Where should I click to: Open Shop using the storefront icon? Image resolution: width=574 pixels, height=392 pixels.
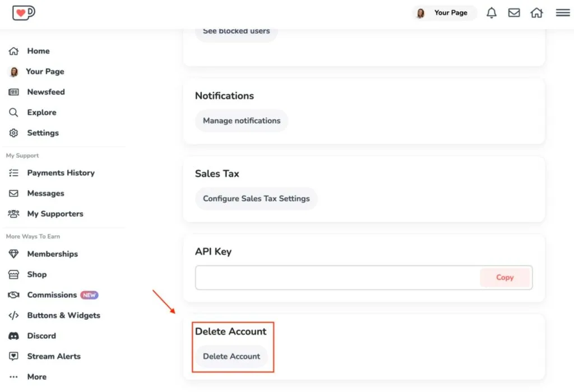(14, 274)
